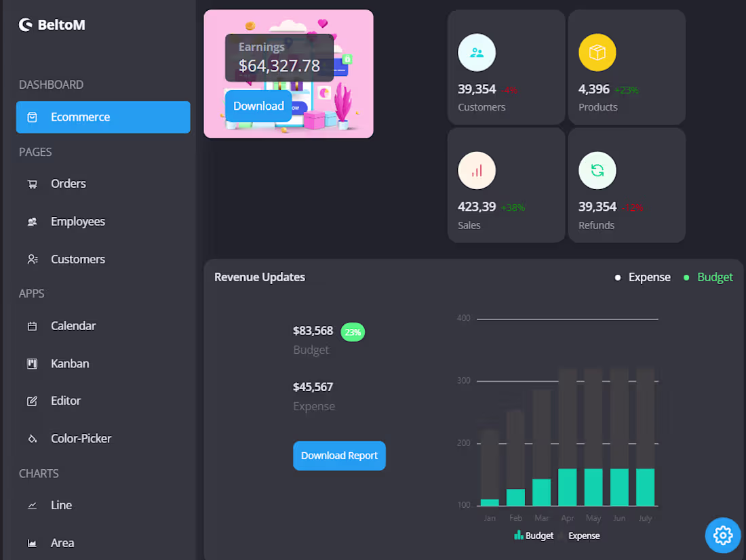Expand the Line charts entry
Screen dimensions: 746x560
[61, 505]
